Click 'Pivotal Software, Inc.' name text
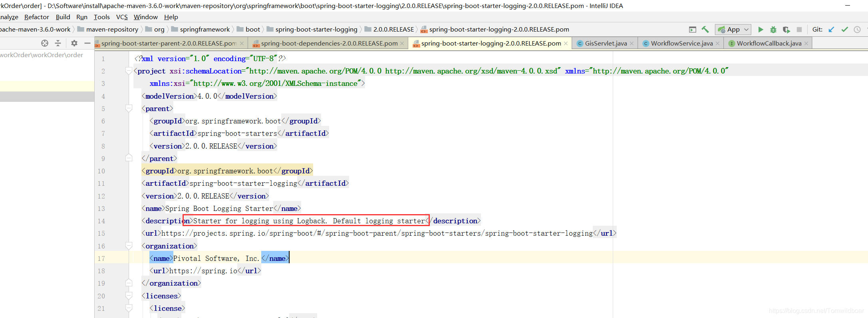Viewport: 868px width, 318px height. coord(217,258)
